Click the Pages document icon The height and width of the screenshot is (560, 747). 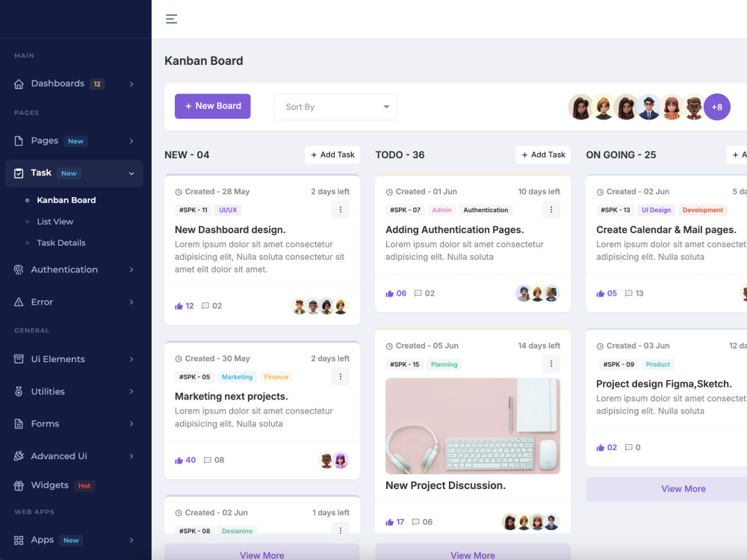pyautogui.click(x=19, y=141)
